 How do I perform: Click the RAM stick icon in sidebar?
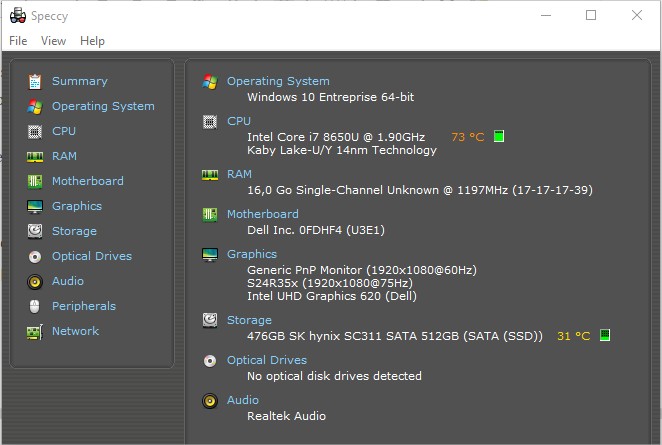tap(35, 157)
